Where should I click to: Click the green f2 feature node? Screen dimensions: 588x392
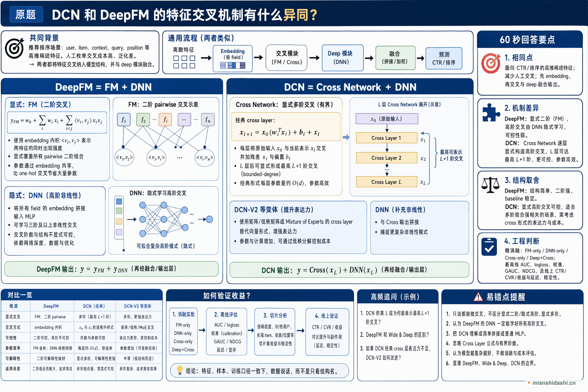click(x=143, y=120)
